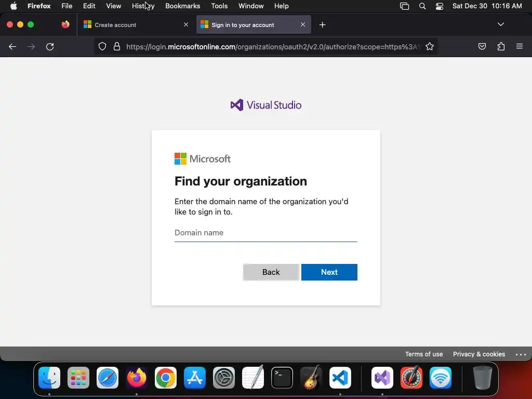Open the Help menu

pyautogui.click(x=281, y=6)
